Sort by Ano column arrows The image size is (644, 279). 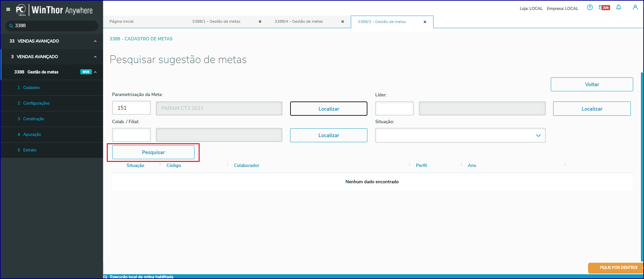(565, 165)
